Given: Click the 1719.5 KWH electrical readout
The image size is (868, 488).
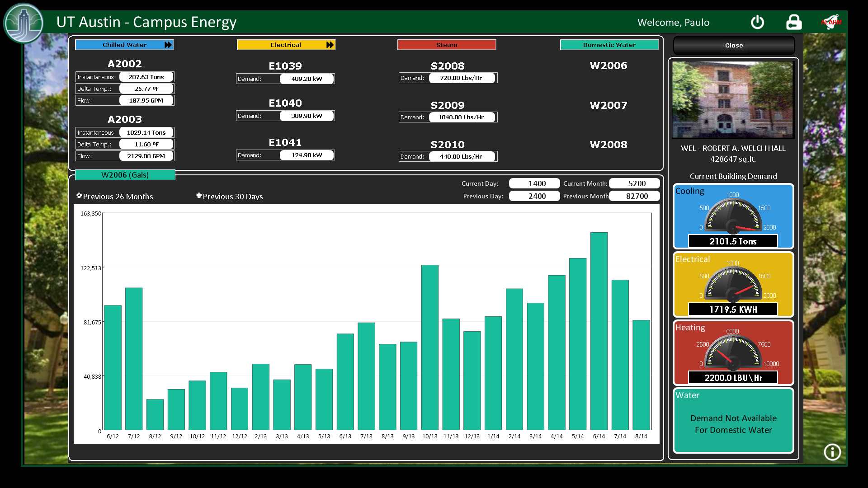Looking at the screenshot, I should pyautogui.click(x=733, y=310).
